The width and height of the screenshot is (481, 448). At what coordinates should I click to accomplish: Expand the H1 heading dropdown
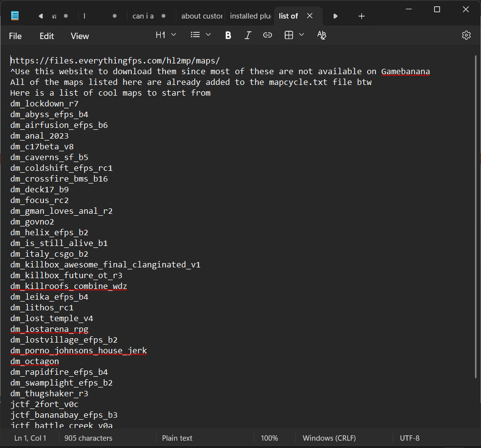(x=166, y=35)
